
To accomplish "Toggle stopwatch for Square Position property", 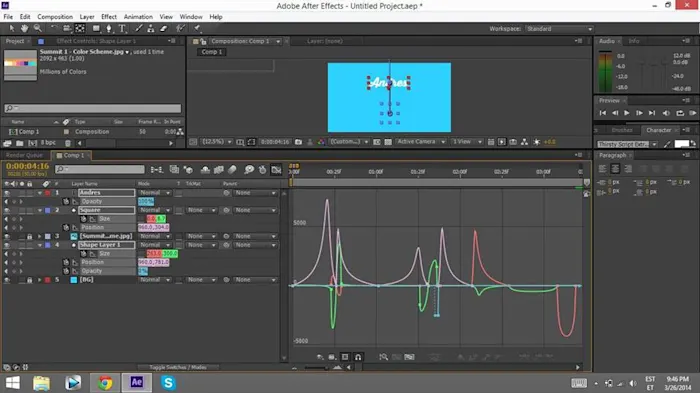I will 66,227.
